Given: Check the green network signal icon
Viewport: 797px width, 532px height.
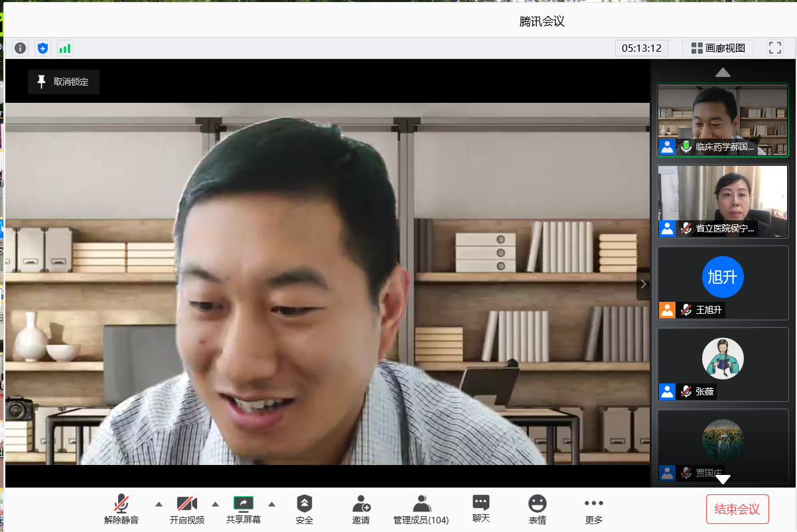Looking at the screenshot, I should (64, 48).
